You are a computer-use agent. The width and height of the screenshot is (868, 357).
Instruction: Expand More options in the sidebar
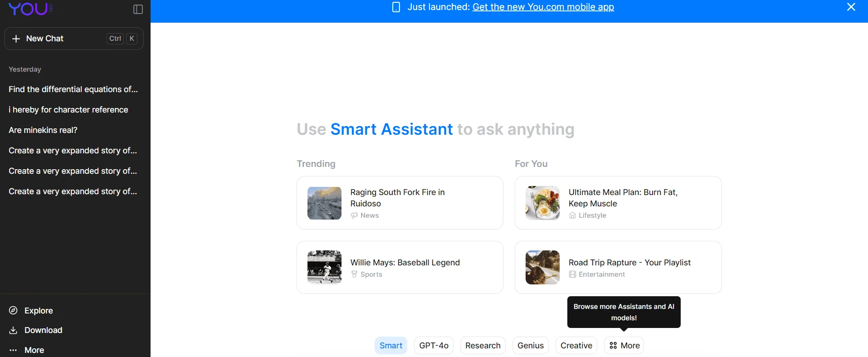34,350
